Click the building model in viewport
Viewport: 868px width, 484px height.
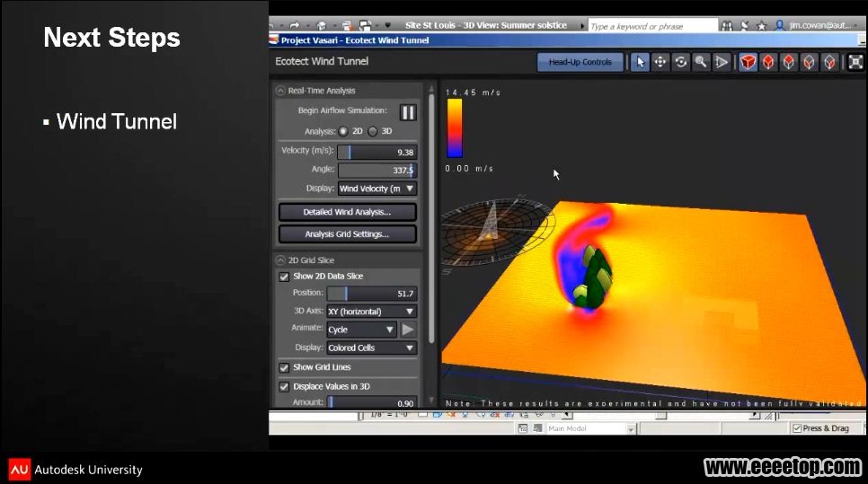592,277
